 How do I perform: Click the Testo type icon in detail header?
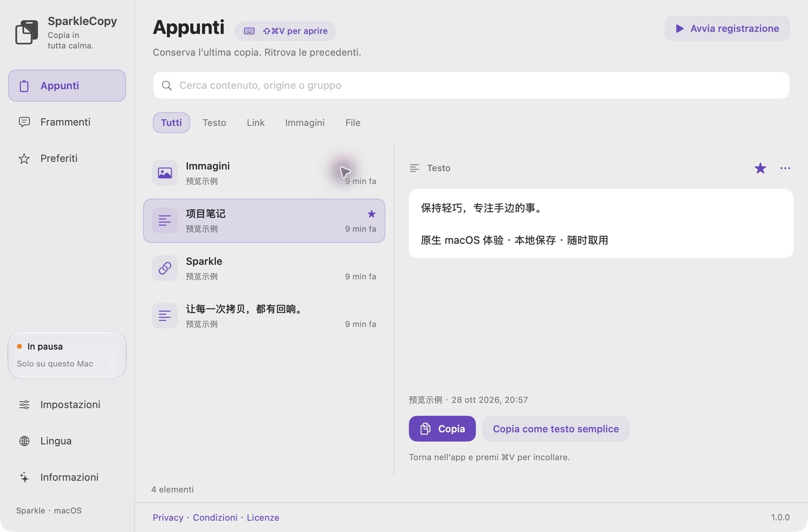(x=414, y=168)
